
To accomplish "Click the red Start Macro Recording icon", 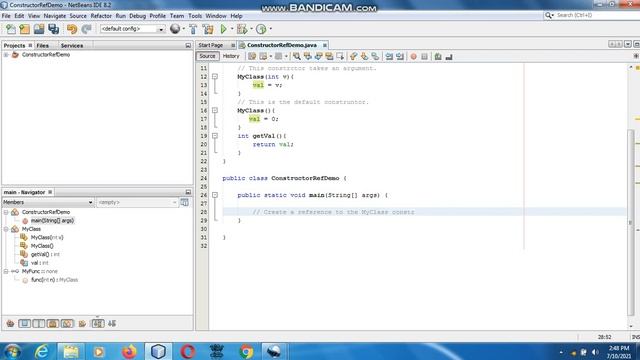I will [x=413, y=57].
